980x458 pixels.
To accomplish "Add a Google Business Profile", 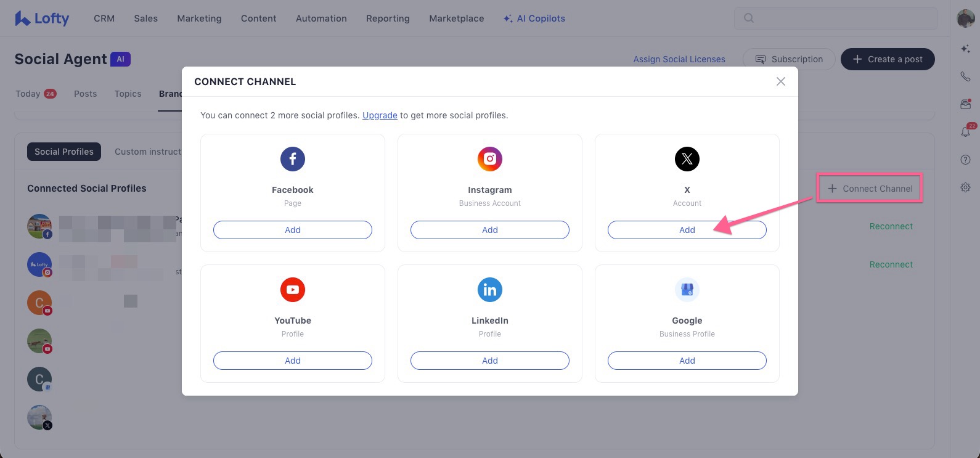I will pyautogui.click(x=687, y=361).
